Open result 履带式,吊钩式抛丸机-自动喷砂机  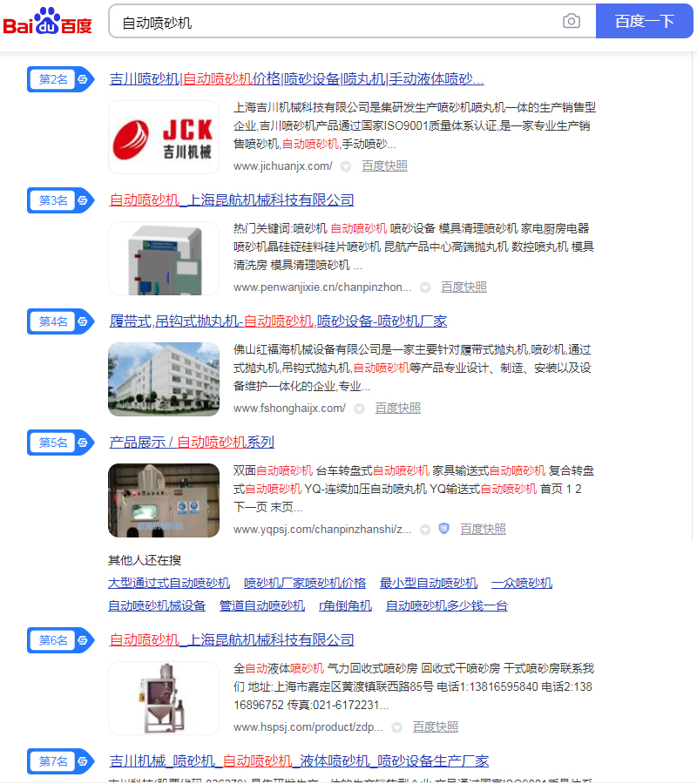coord(278,321)
